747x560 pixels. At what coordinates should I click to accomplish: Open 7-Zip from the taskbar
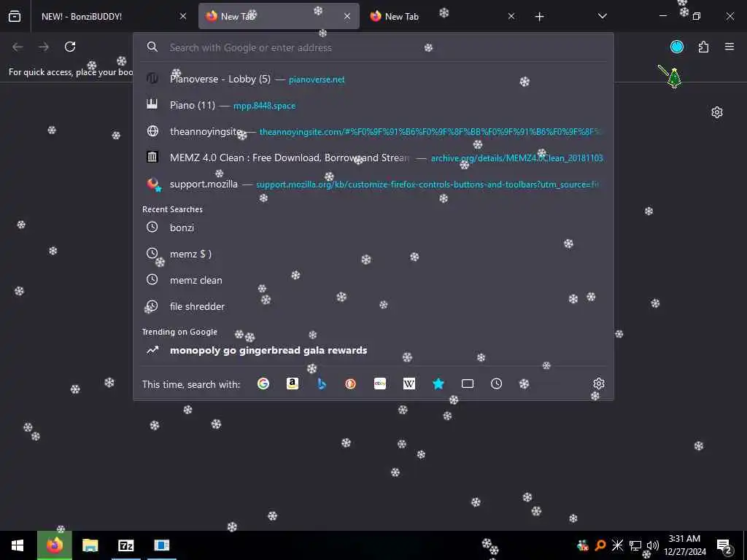click(125, 545)
